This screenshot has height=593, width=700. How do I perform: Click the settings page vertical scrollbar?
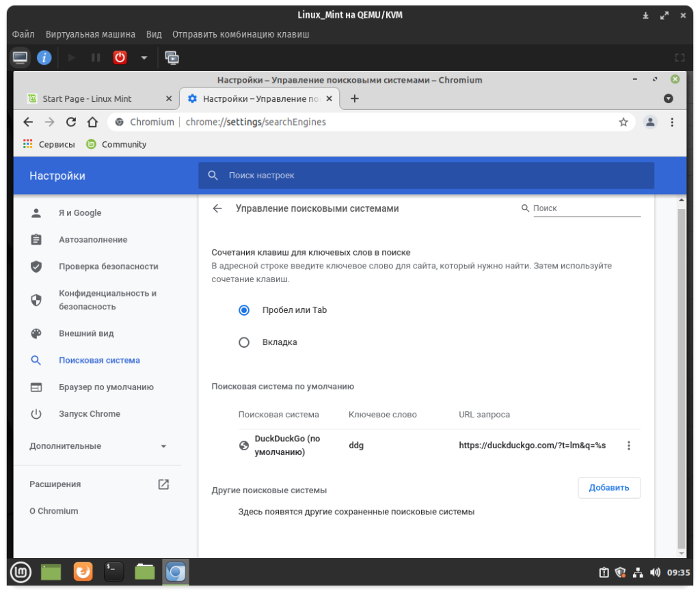(x=680, y=376)
